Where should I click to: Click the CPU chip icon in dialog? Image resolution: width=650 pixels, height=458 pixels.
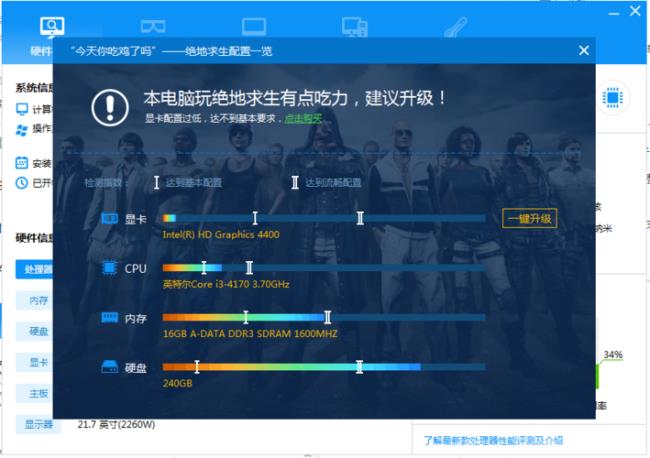(109, 268)
